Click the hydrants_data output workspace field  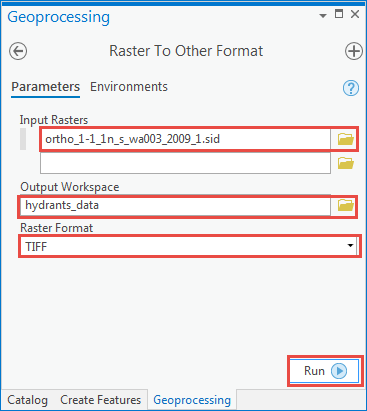click(x=175, y=205)
